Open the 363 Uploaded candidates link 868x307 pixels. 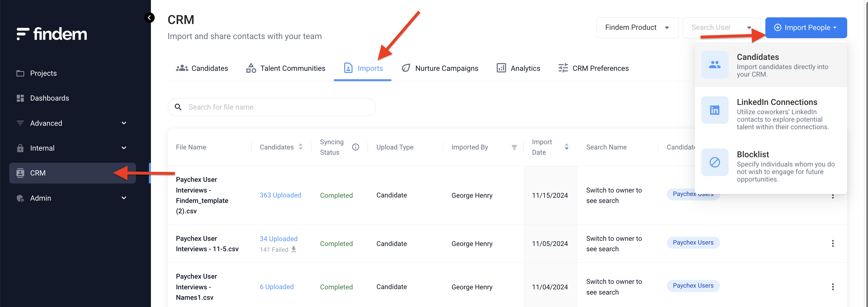[280, 195]
